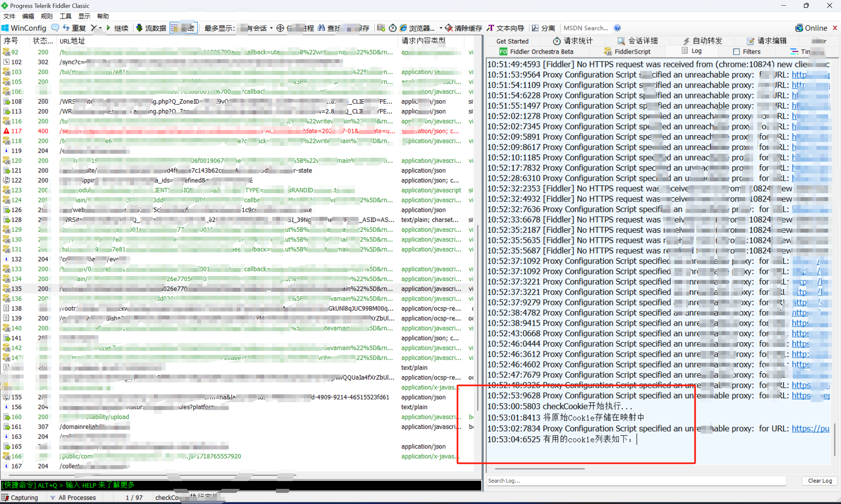Select the Log tab
The width and height of the screenshot is (841, 504).
tap(692, 51)
